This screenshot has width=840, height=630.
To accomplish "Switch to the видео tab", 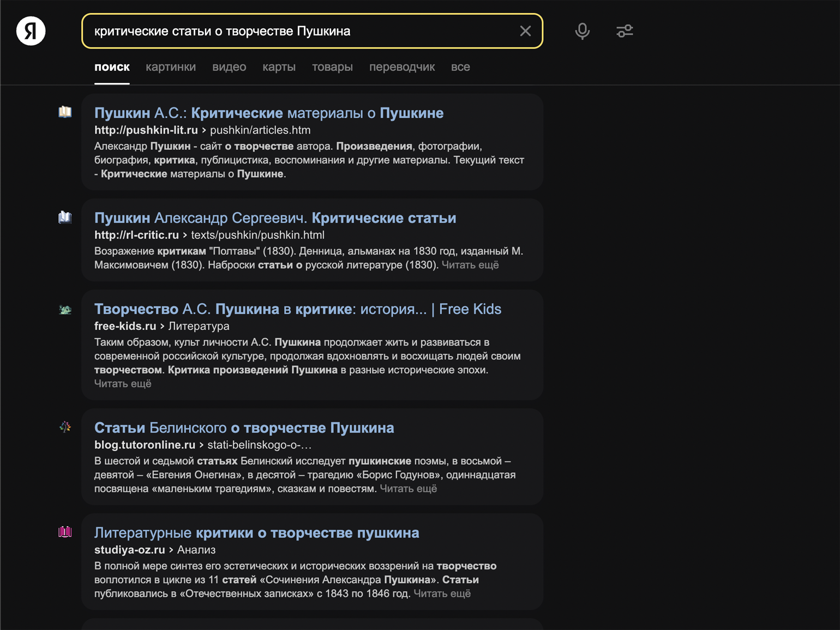I will pos(229,67).
